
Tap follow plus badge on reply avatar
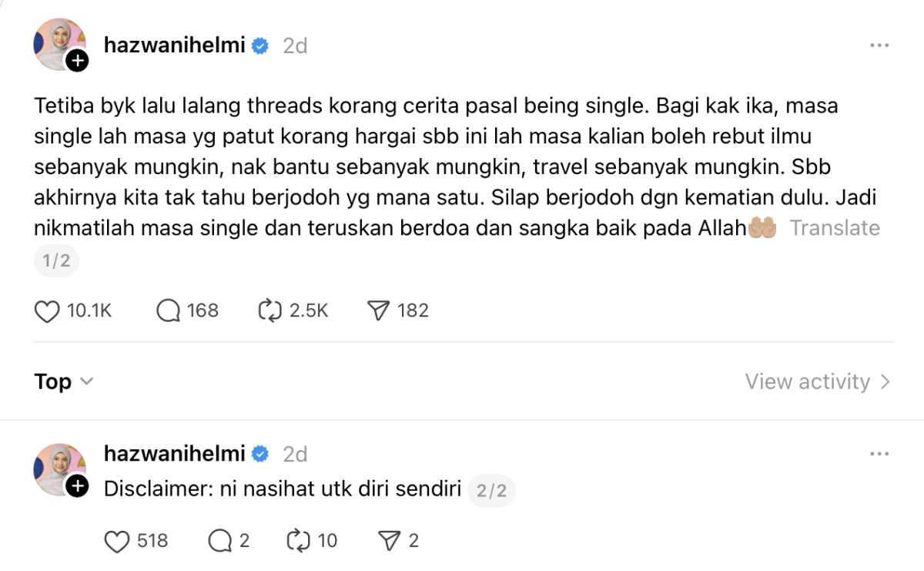[77, 486]
